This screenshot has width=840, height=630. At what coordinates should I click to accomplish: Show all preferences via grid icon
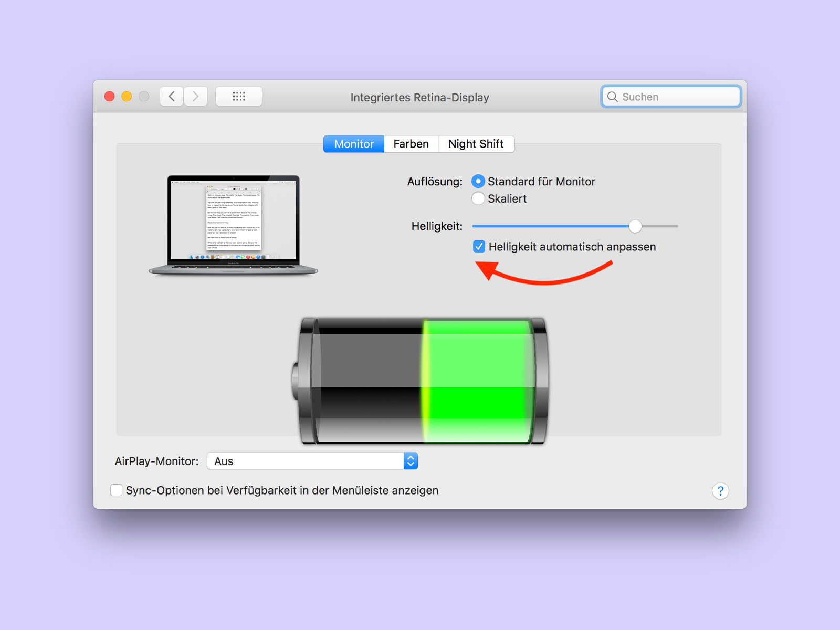239,96
